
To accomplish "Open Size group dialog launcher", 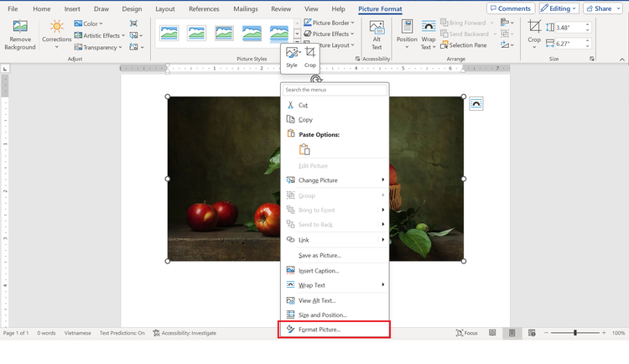I will [x=592, y=59].
